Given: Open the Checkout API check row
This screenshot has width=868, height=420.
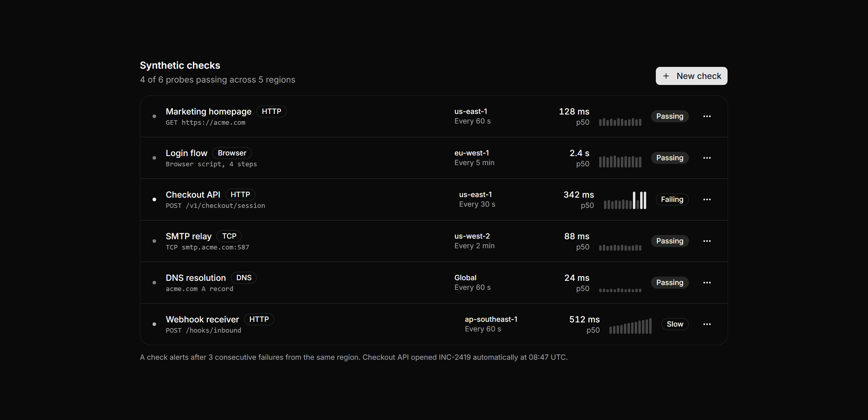Looking at the screenshot, I should point(434,199).
